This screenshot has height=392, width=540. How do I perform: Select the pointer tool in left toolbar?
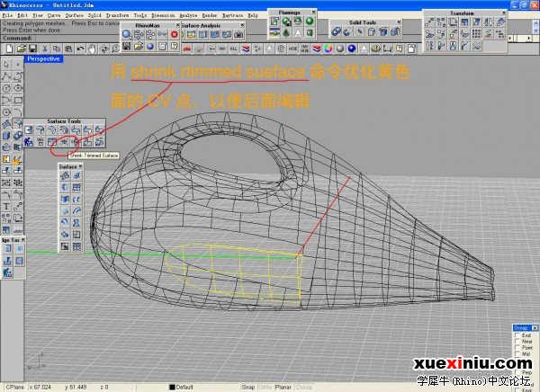(6, 65)
